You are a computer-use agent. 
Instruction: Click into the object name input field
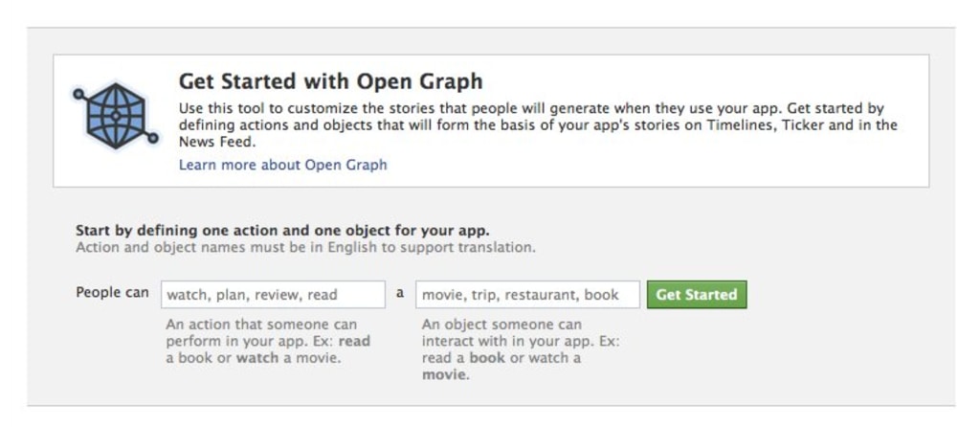[x=527, y=295]
